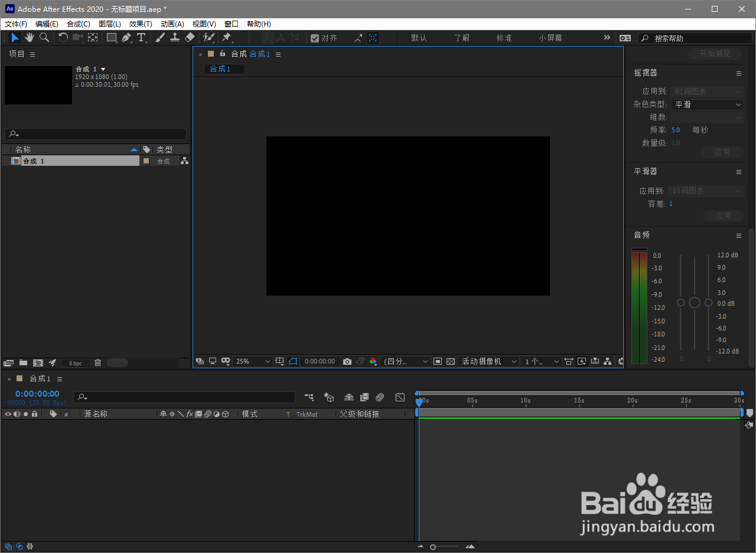This screenshot has width=756, height=553.
Task: Open the show channel RGB color icon
Action: 373,361
